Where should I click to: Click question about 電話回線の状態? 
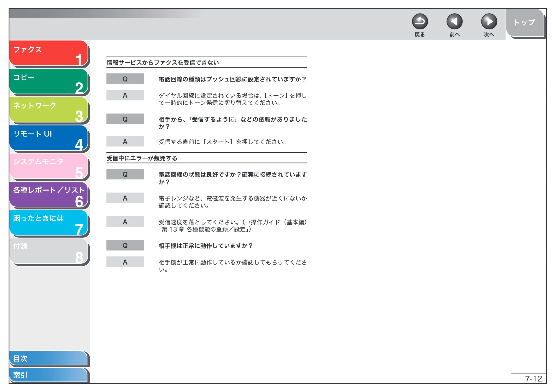[233, 178]
